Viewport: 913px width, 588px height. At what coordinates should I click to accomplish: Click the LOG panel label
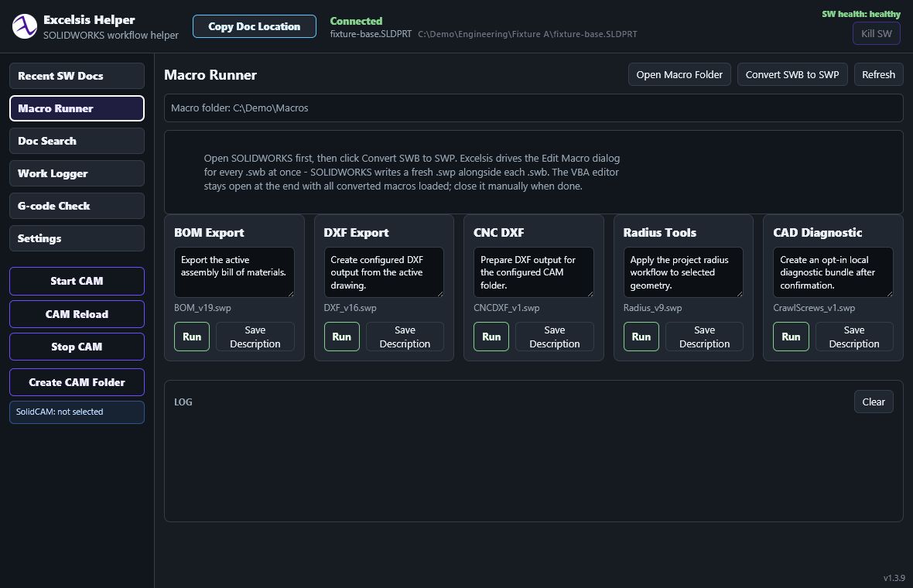183,402
